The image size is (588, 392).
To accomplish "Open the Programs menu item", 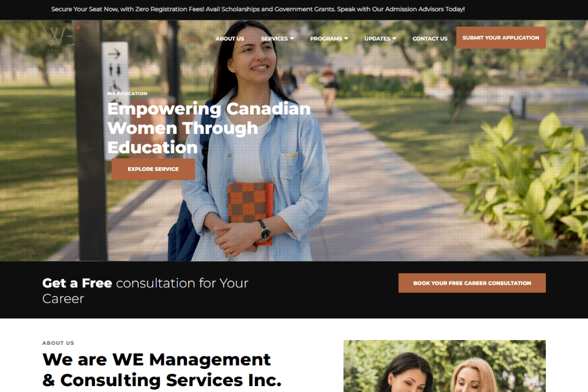I will 326,39.
